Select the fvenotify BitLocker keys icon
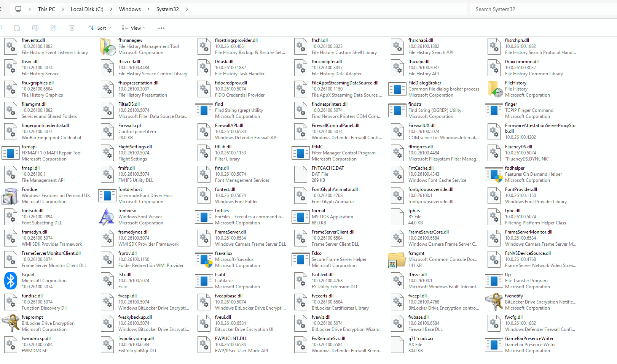Screen dimensions: 617x364 pos(494,302)
